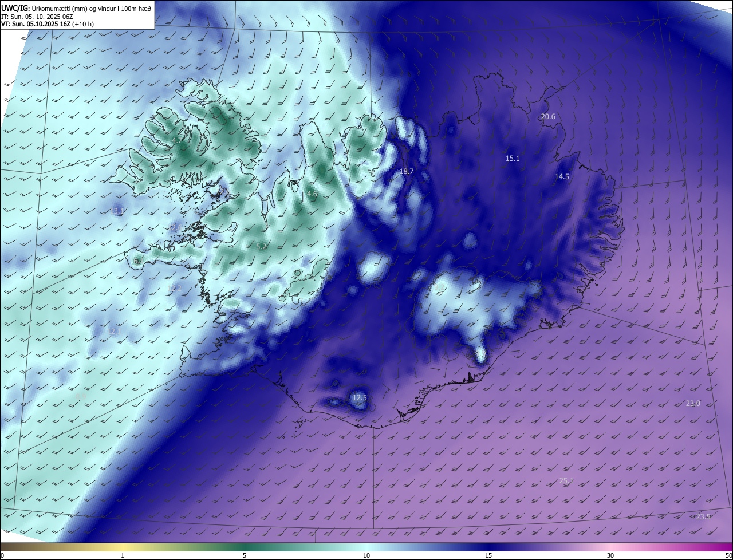Click the 12.1 value on the map
The image size is (733, 560).
click(115, 331)
